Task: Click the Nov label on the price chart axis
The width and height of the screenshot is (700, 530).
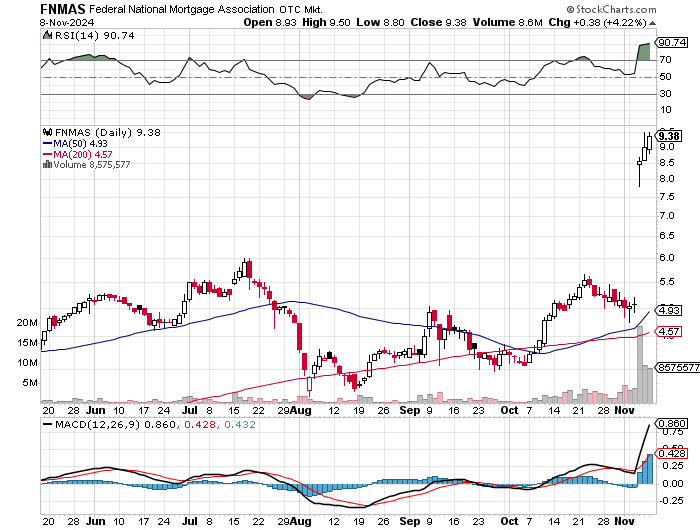Action: [625, 410]
